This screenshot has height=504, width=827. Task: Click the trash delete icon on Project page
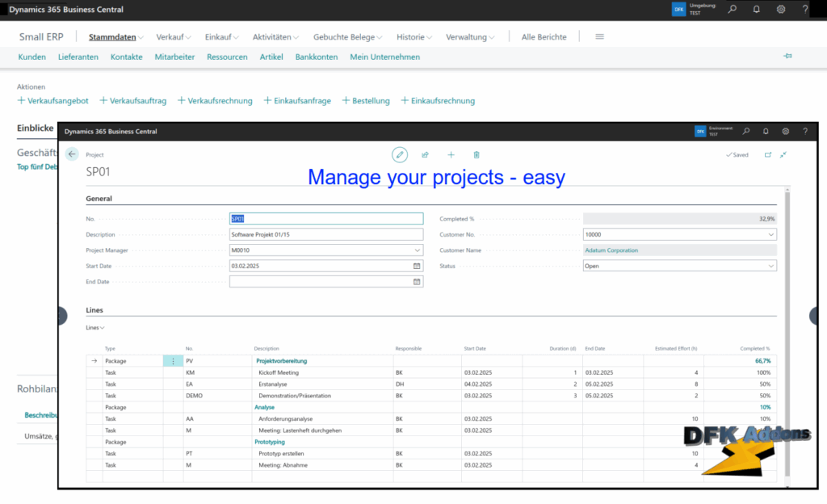click(x=476, y=154)
